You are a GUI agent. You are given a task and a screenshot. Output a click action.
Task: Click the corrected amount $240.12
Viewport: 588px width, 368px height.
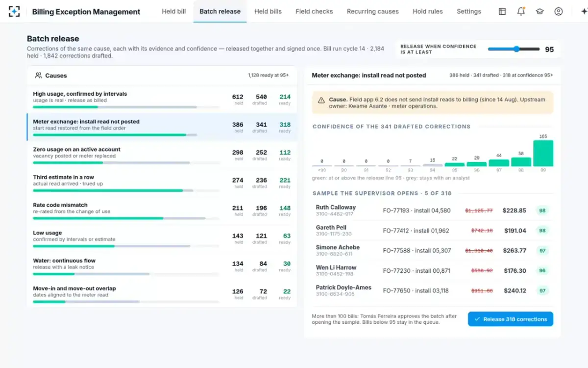[x=515, y=291]
